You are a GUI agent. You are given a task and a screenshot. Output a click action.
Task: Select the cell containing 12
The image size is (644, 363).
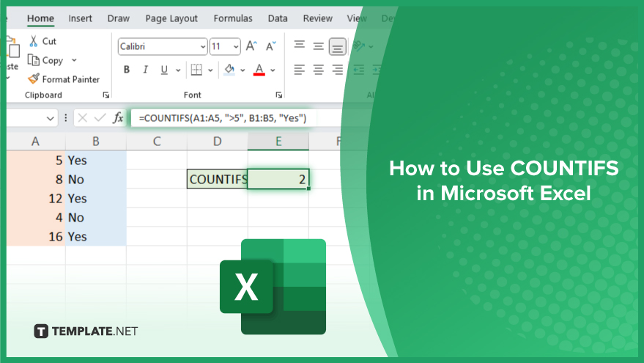coord(36,199)
